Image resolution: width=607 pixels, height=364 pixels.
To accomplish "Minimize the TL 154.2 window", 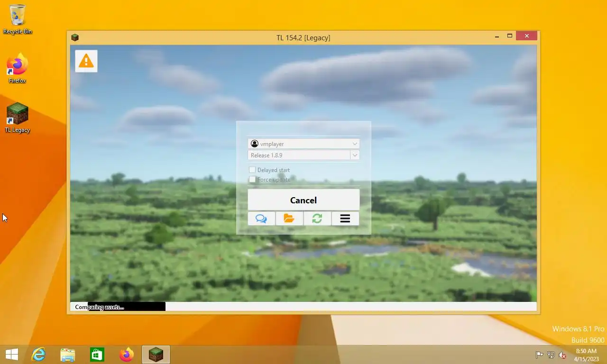I will click(x=497, y=36).
